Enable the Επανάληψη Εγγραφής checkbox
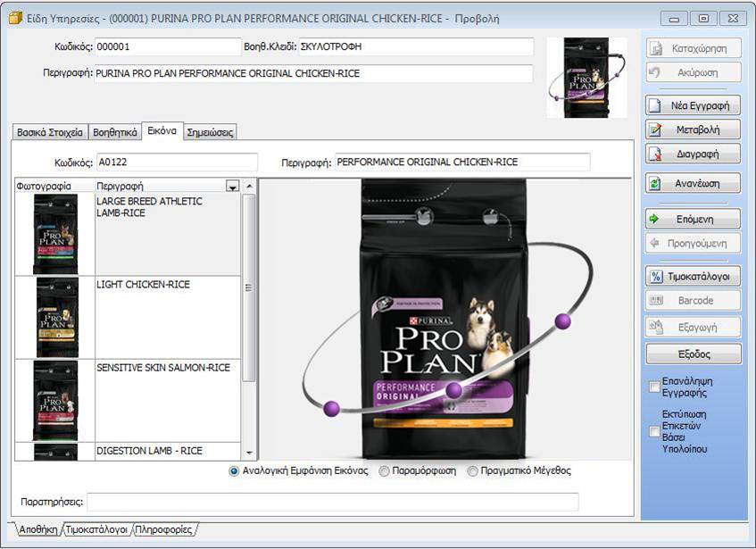This screenshot has height=549, width=756. [654, 387]
